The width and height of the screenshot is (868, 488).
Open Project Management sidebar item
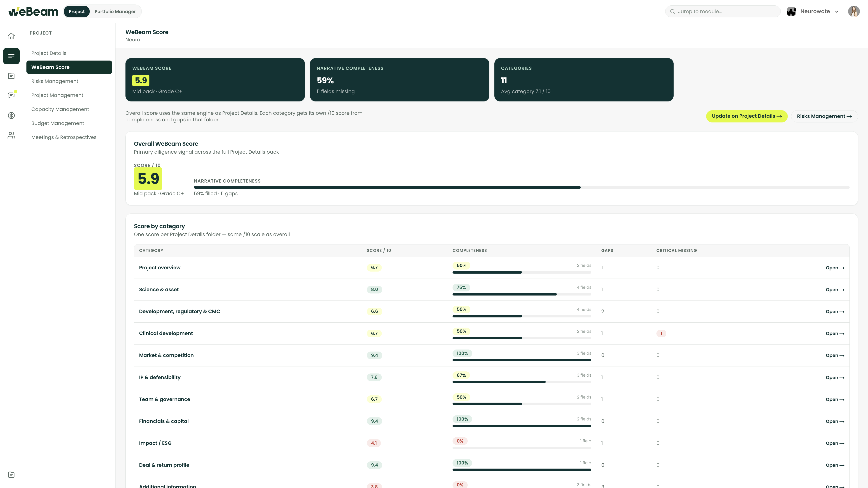coord(69,95)
